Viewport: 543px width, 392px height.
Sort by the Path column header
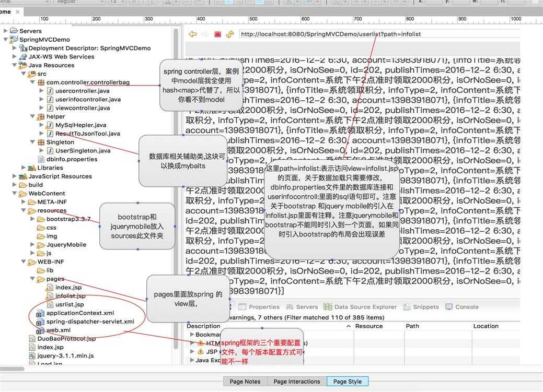pos(412,326)
